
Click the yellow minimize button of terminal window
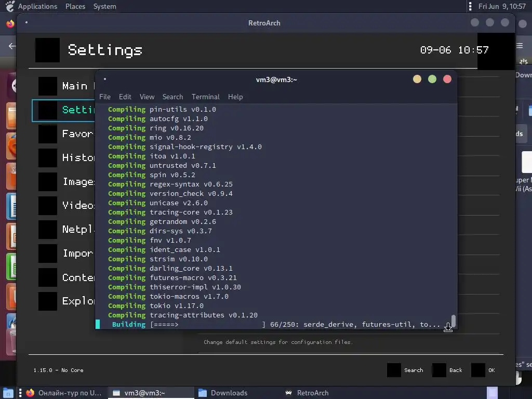tap(417, 79)
